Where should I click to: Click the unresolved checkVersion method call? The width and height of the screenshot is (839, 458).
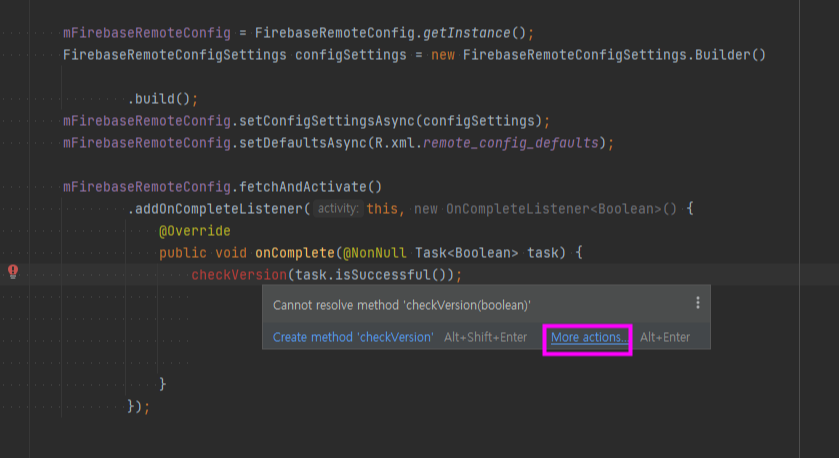(x=239, y=275)
